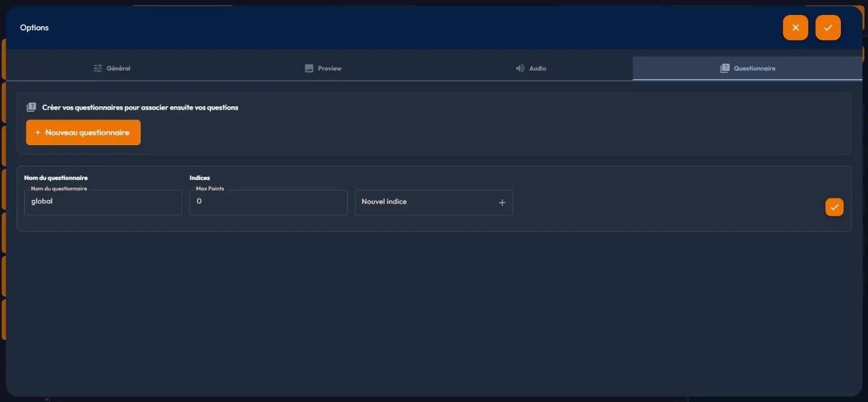Select the Questionnaire tab
Screen dimensions: 868x402
748,68
